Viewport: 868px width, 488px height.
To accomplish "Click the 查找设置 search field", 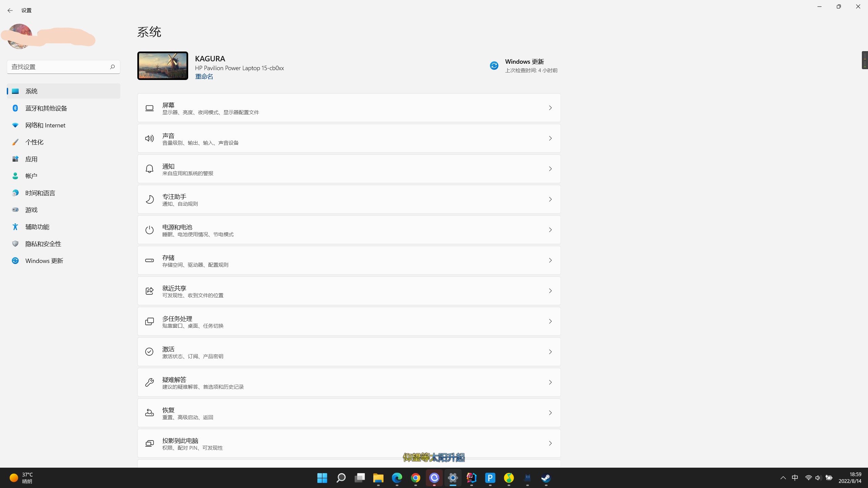I will click(58, 67).
